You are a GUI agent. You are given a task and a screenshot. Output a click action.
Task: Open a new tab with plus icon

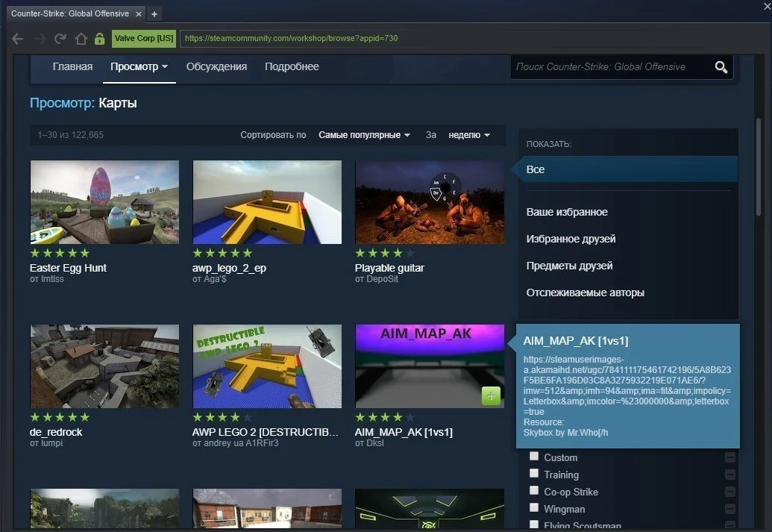click(154, 14)
